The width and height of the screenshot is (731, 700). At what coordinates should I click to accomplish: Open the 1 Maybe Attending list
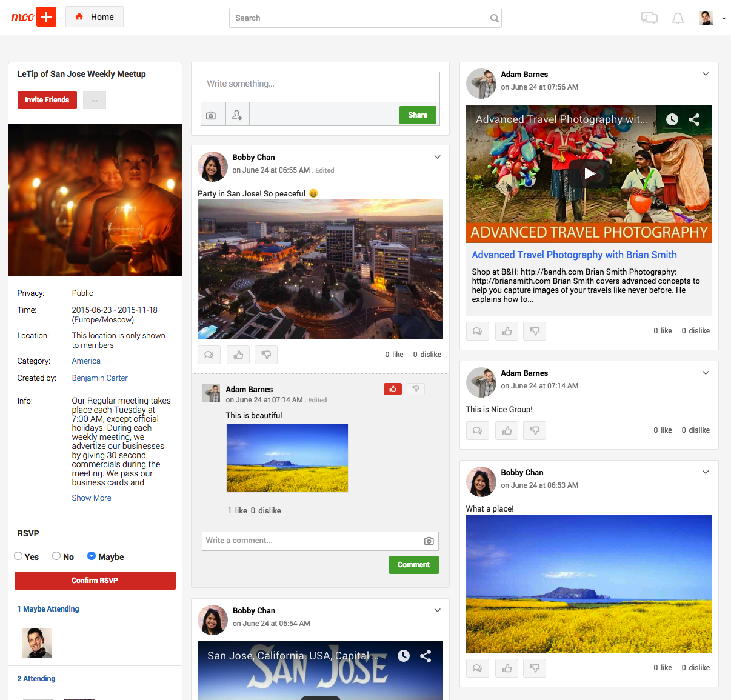coord(48,609)
